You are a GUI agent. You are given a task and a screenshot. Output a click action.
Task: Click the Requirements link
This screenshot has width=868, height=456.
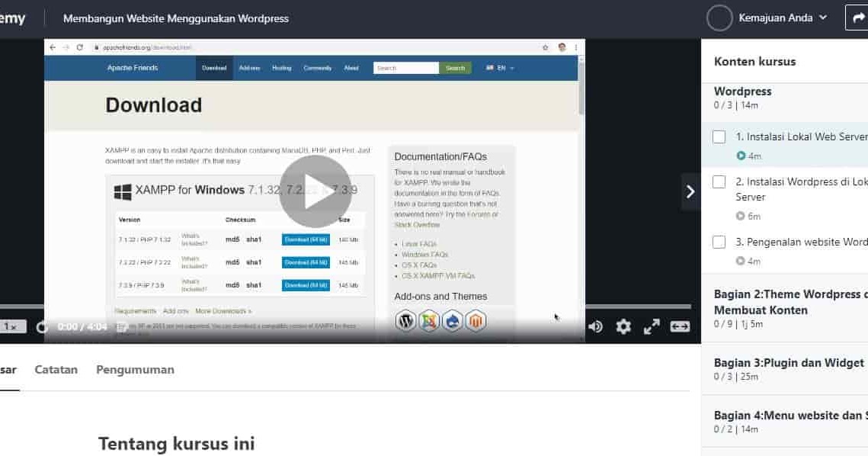(x=135, y=311)
